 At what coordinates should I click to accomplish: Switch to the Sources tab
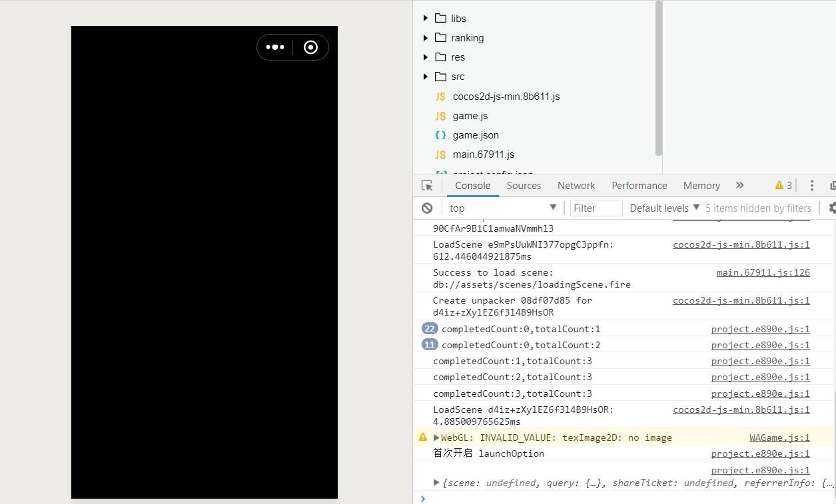pos(524,186)
